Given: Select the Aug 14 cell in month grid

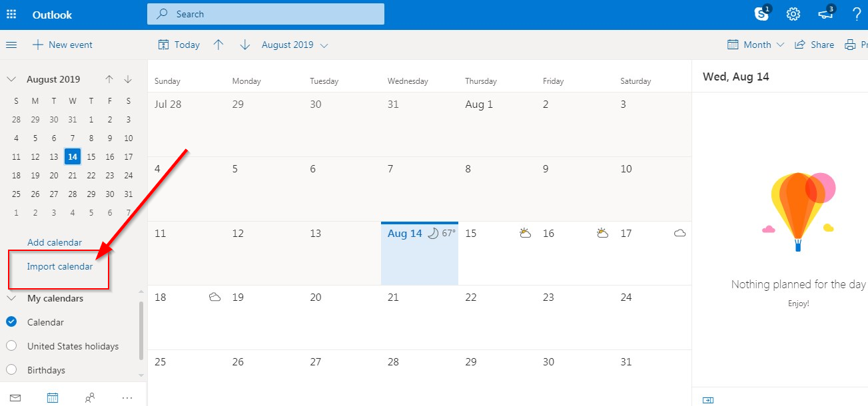Looking at the screenshot, I should pos(420,253).
